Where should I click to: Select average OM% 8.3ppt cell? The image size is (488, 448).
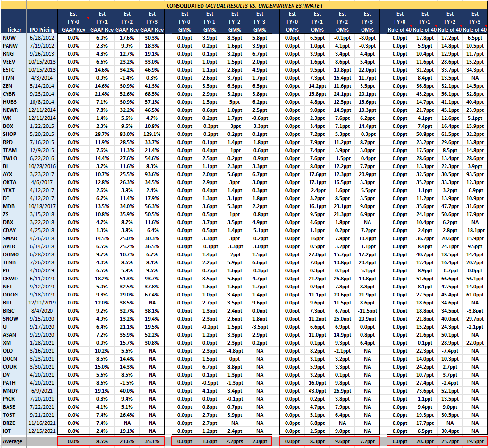[x=318, y=441]
